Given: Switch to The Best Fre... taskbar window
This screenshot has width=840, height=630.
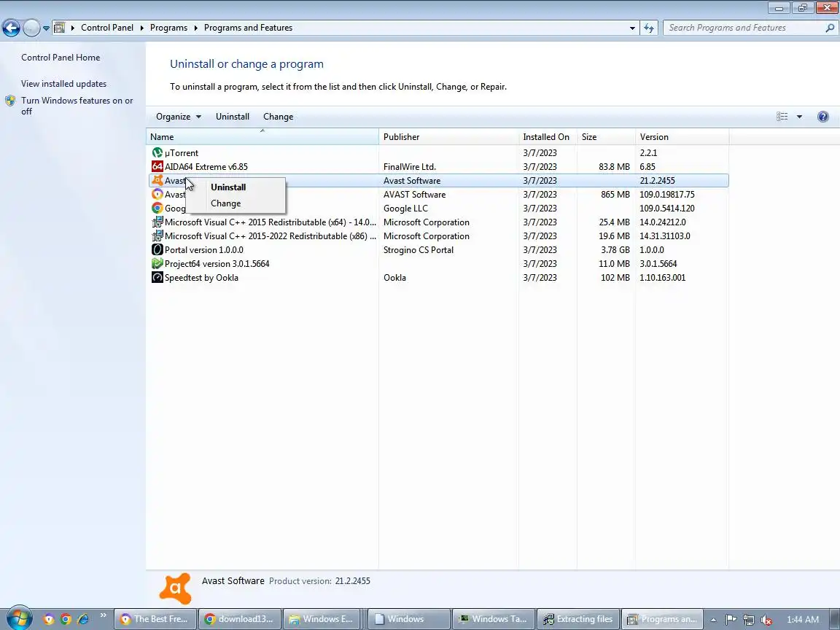Looking at the screenshot, I should (x=155, y=619).
